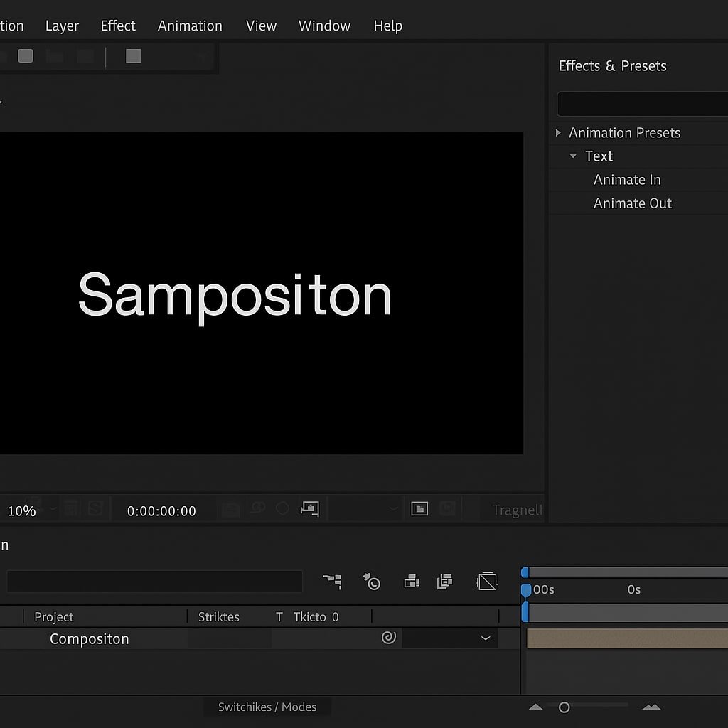The width and height of the screenshot is (728, 728).
Task: Click the region of interest viewer icon
Action: tap(310, 508)
